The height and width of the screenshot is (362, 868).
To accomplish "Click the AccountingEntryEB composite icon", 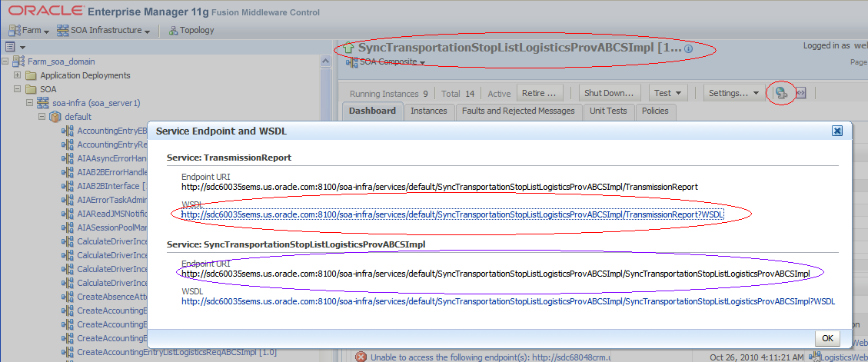I will click(68, 131).
